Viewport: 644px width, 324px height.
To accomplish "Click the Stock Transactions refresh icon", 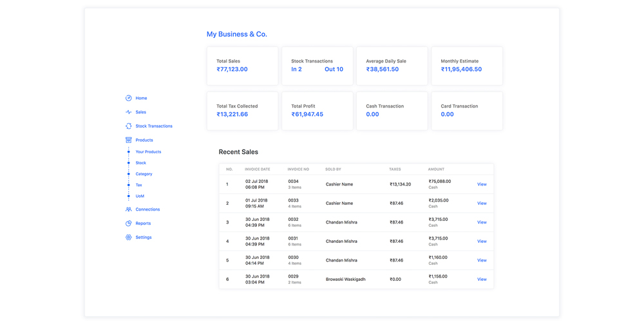I will [x=129, y=126].
